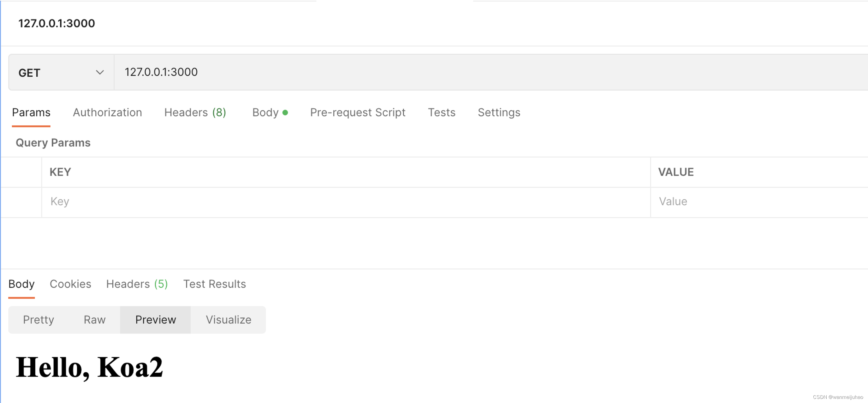The width and height of the screenshot is (868, 403).
Task: Open response Headers (5) tab
Action: click(x=137, y=284)
